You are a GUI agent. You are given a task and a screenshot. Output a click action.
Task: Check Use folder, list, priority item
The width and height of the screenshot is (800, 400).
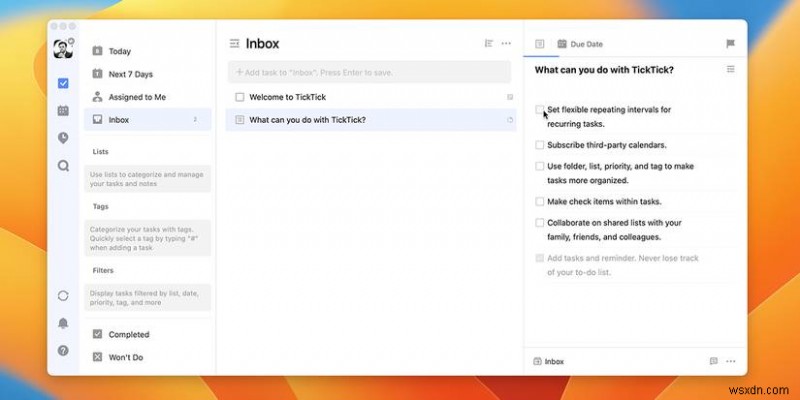pyautogui.click(x=540, y=166)
